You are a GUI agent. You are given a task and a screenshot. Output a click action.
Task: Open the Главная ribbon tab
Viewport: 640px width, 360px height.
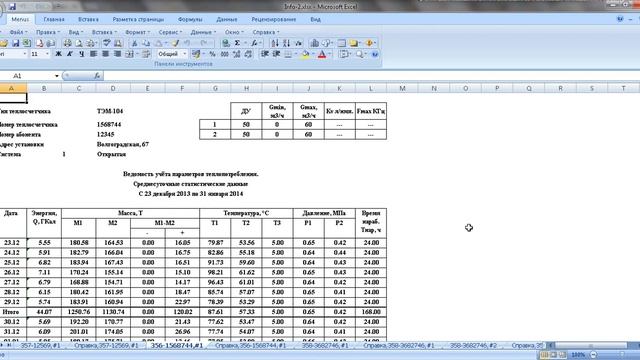pos(54,19)
